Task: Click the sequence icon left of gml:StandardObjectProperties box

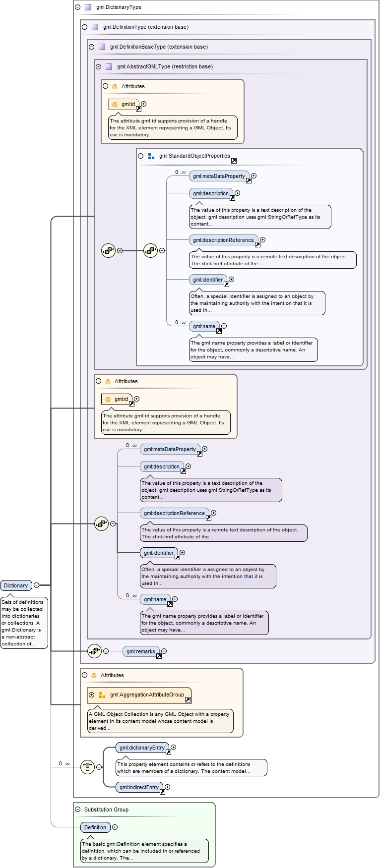Action: 108,250
